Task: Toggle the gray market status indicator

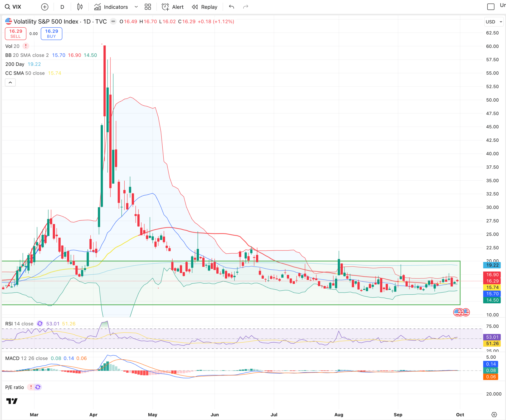Action: [x=113, y=21]
